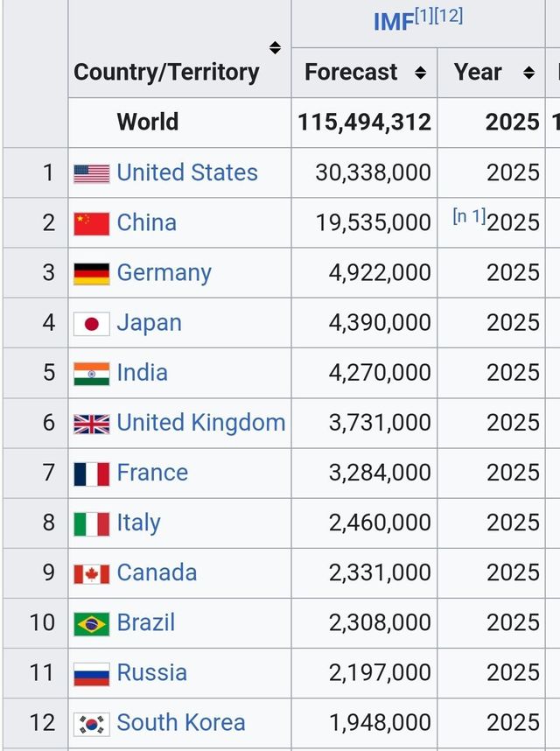Click the India flag icon
The image size is (560, 751).
[91, 373]
